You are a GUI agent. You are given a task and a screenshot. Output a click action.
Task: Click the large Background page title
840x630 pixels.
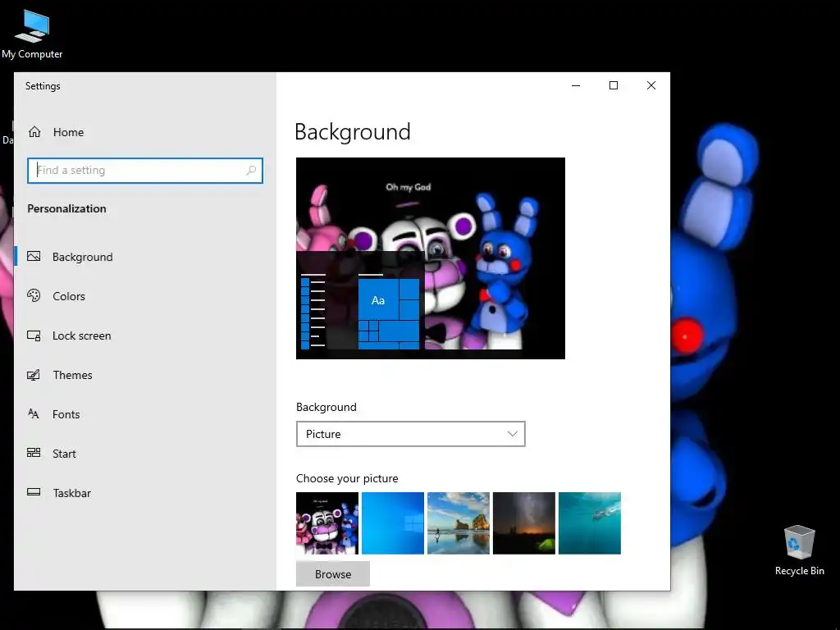pyautogui.click(x=353, y=132)
